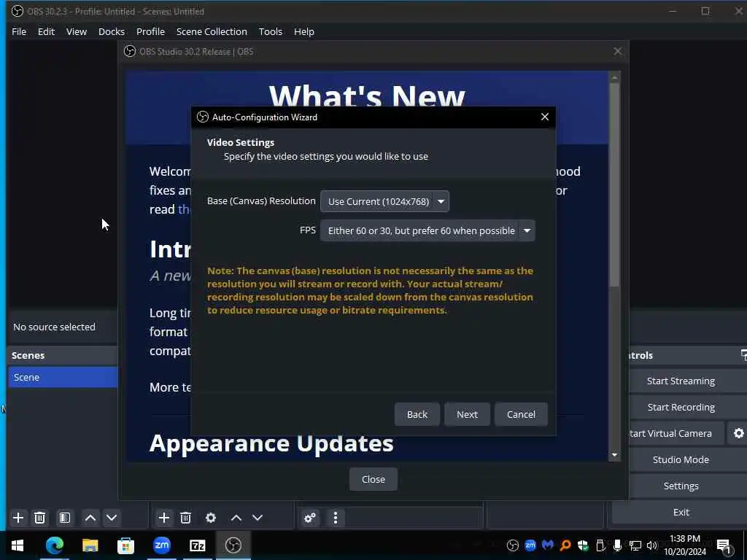Screen dimensions: 747x560
Task: Open source properties gear in Sources dock
Action: 211,518
